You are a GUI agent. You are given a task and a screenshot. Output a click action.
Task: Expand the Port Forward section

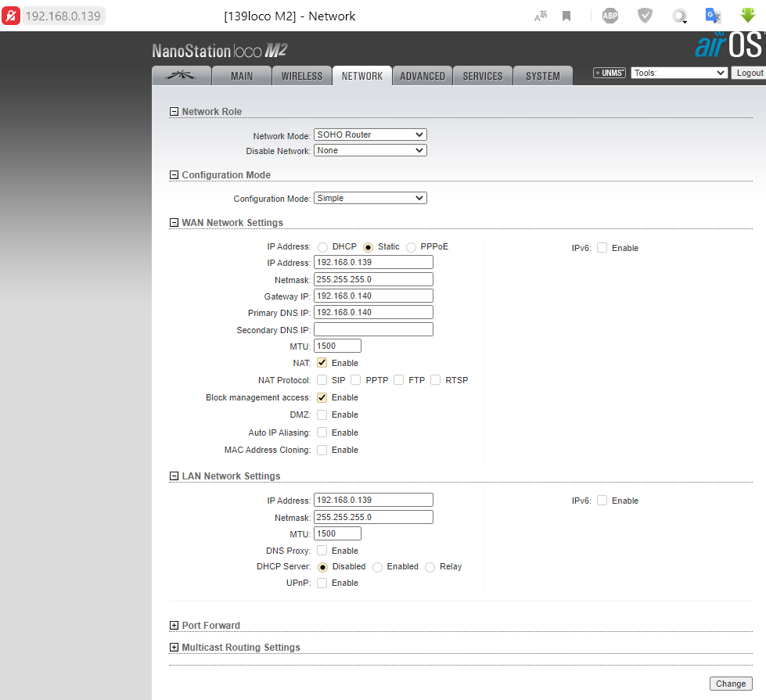point(174,625)
